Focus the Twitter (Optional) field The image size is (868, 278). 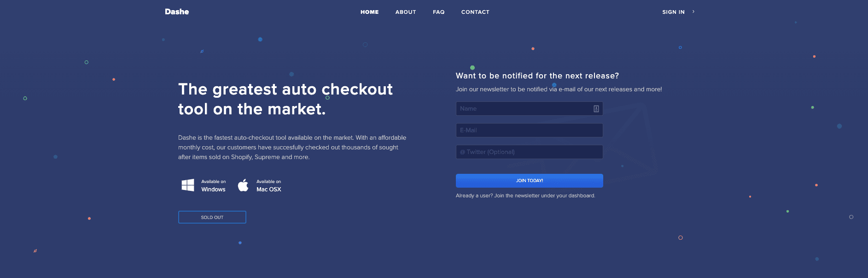530,152
